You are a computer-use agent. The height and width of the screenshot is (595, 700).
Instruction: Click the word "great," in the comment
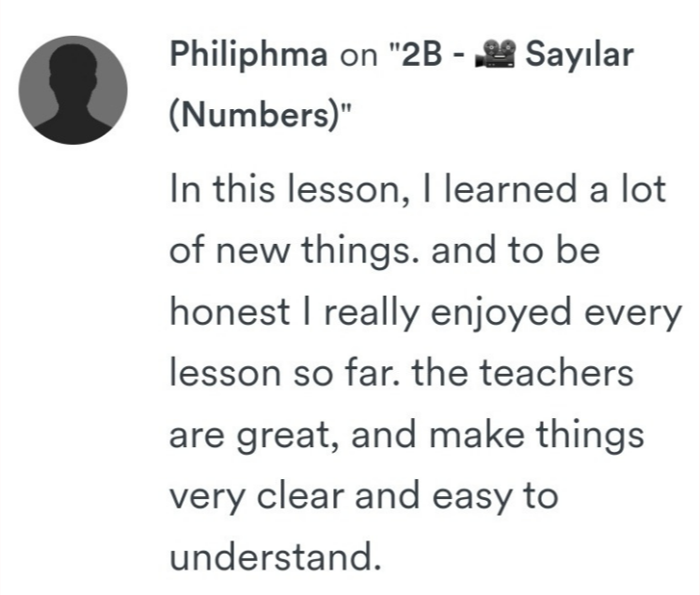coord(288,437)
